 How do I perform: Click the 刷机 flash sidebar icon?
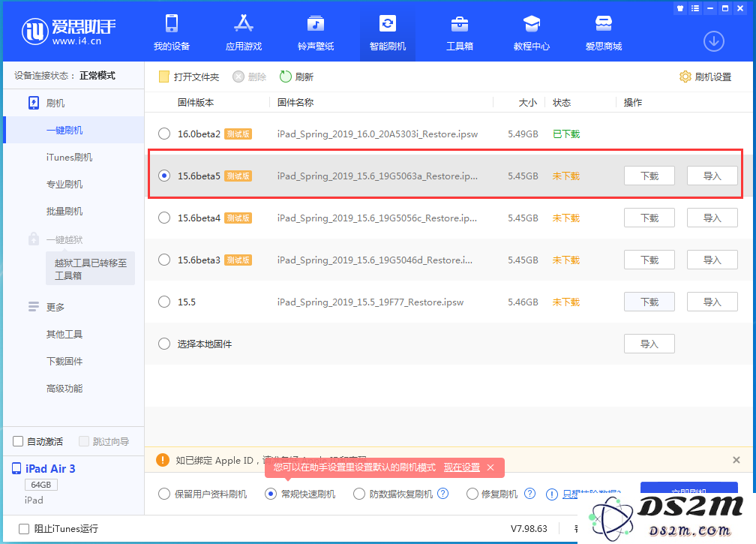point(33,104)
